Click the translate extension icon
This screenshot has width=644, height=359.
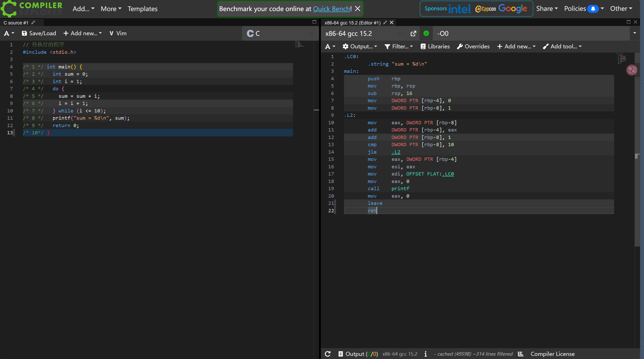(631, 70)
